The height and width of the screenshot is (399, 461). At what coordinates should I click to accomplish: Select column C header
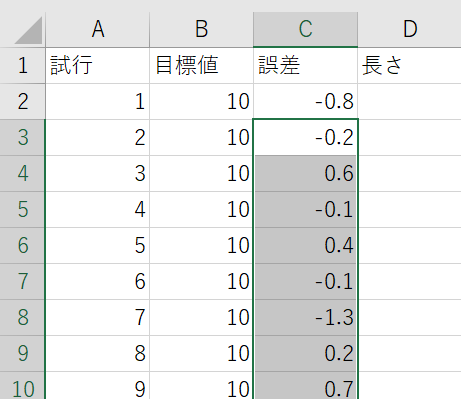point(305,29)
